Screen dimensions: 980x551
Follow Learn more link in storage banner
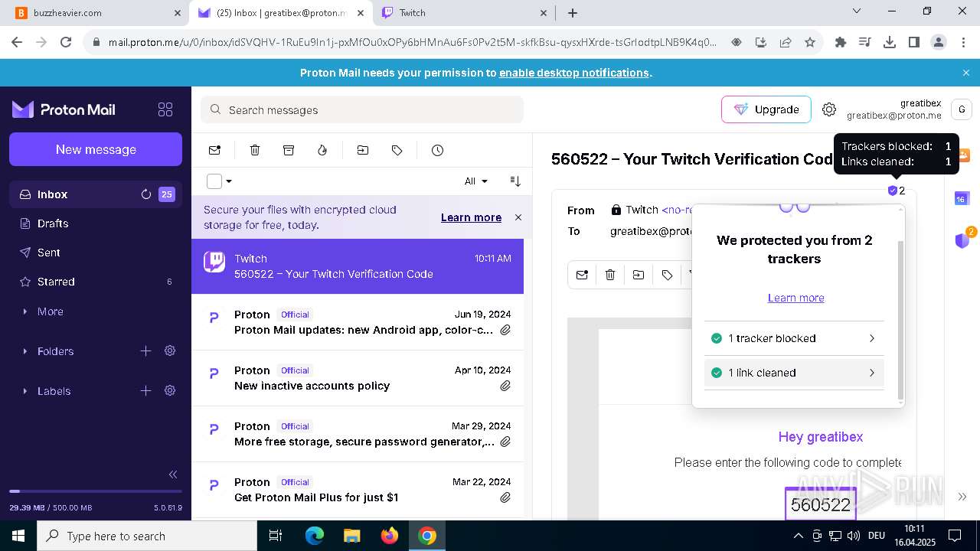[x=471, y=217]
